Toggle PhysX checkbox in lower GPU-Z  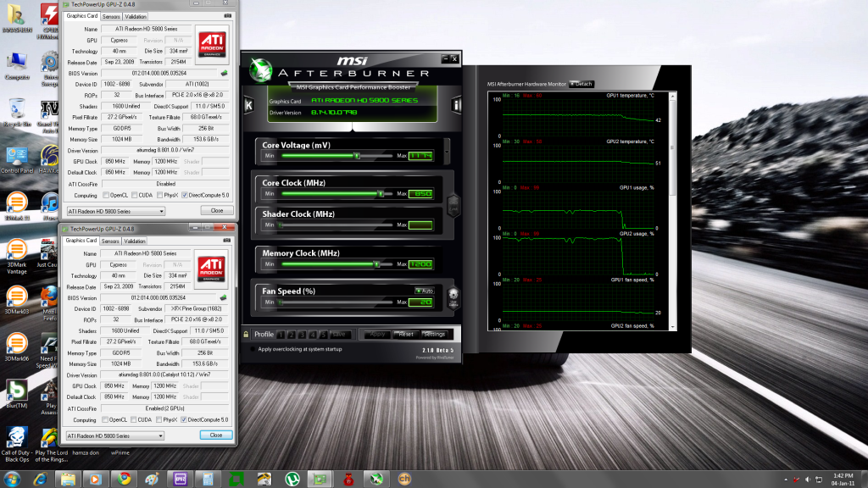coord(159,420)
